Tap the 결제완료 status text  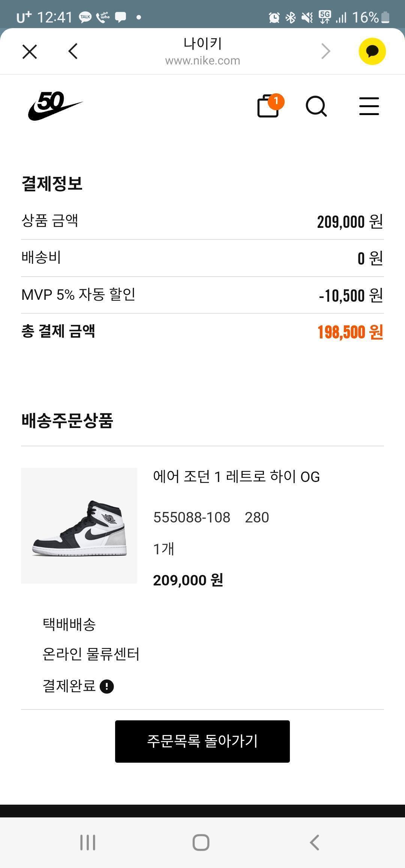coord(69,686)
